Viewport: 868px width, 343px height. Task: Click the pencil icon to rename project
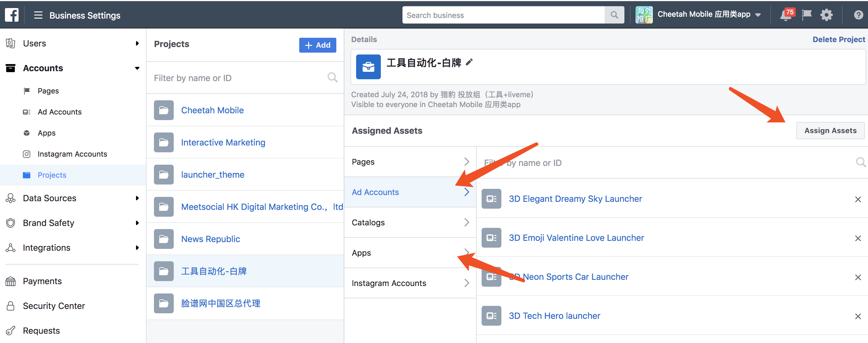(x=469, y=62)
